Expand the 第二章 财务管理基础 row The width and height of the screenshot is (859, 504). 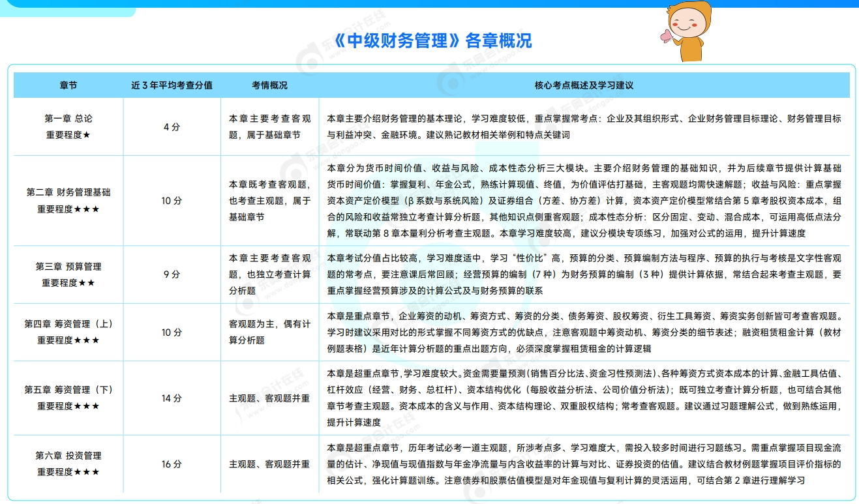(67, 201)
